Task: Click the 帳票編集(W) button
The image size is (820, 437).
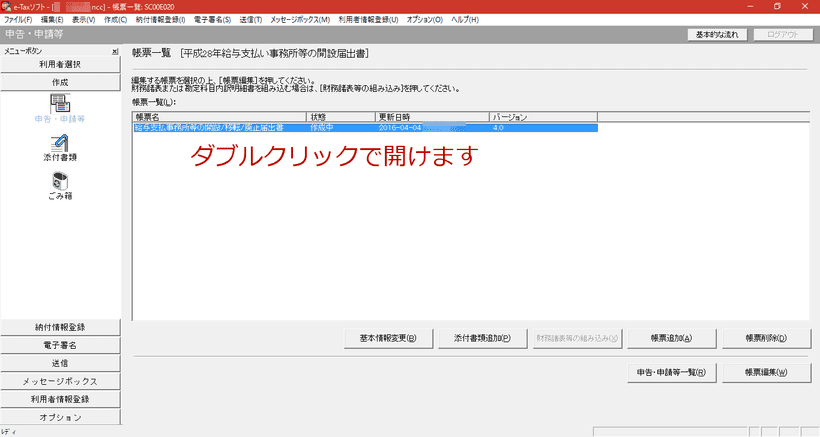Action: (x=766, y=373)
